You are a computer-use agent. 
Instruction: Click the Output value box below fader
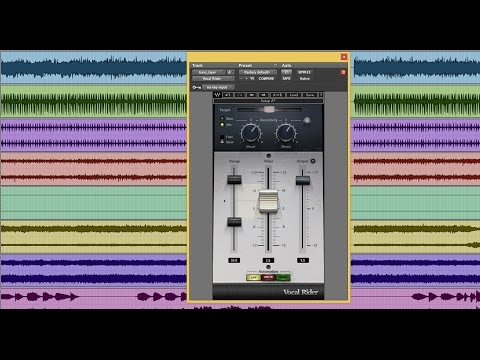303,260
